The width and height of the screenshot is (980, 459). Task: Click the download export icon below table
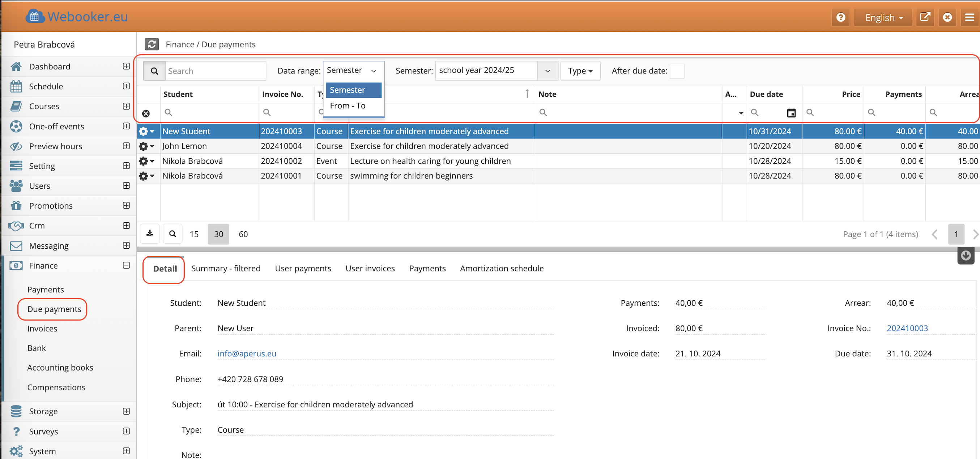pos(150,234)
